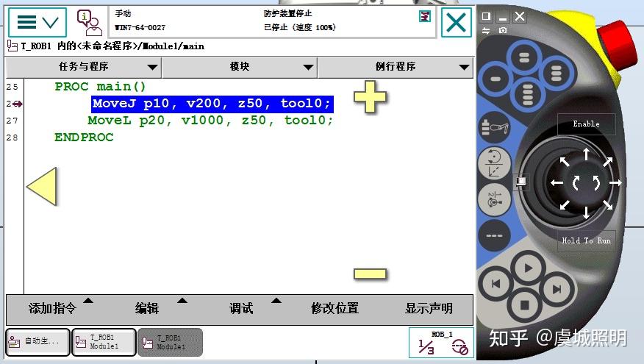The image size is (644, 364).
Task: Open the 模块 dropdown
Action: 240,67
